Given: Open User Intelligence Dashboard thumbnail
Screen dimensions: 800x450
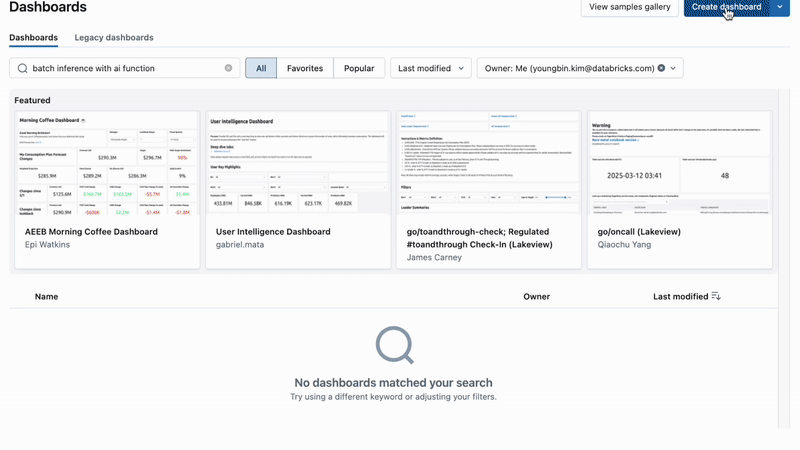Looking at the screenshot, I should click(x=298, y=163).
